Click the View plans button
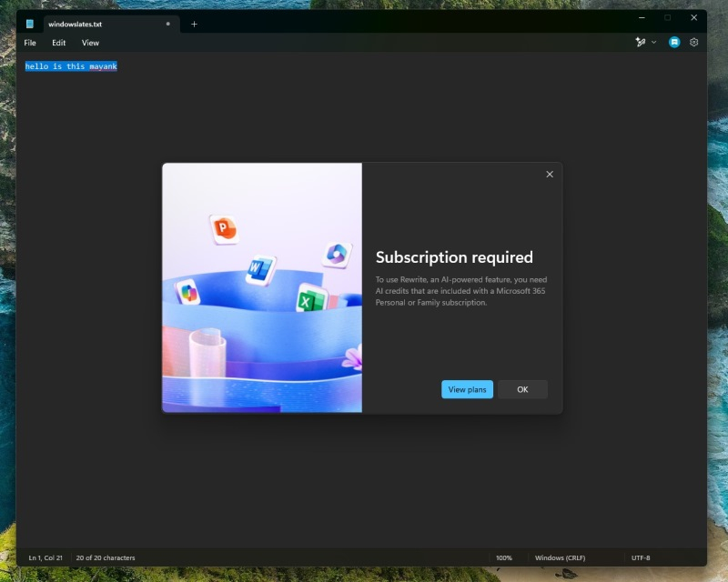 pyautogui.click(x=467, y=389)
